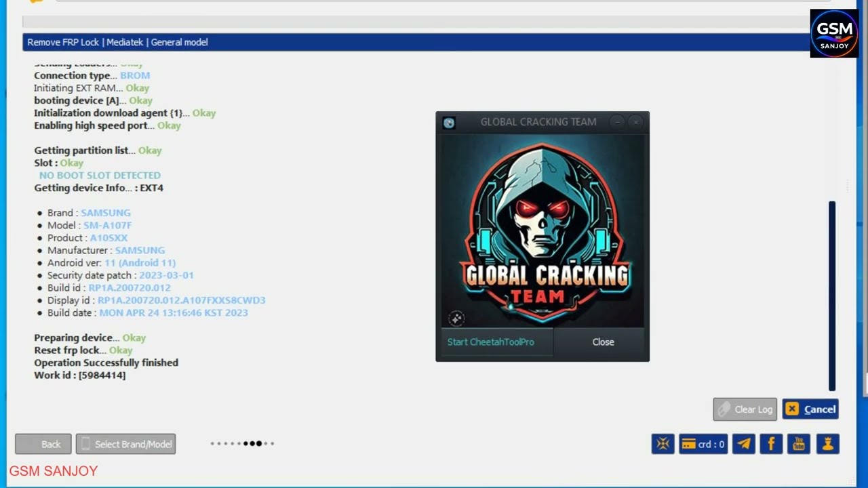Open the user account crown icon
The height and width of the screenshot is (488, 868).
[x=828, y=444]
